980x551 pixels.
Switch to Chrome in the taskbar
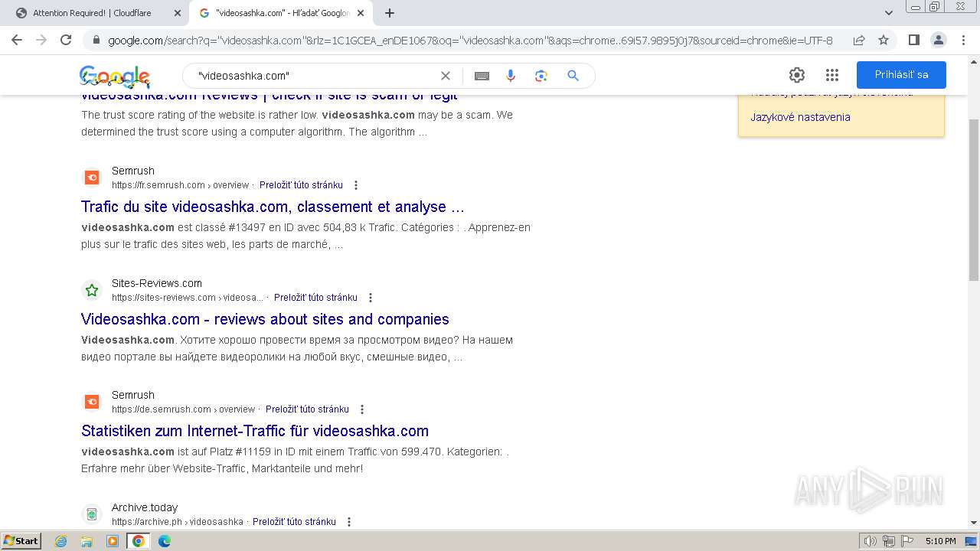pyautogui.click(x=139, y=541)
